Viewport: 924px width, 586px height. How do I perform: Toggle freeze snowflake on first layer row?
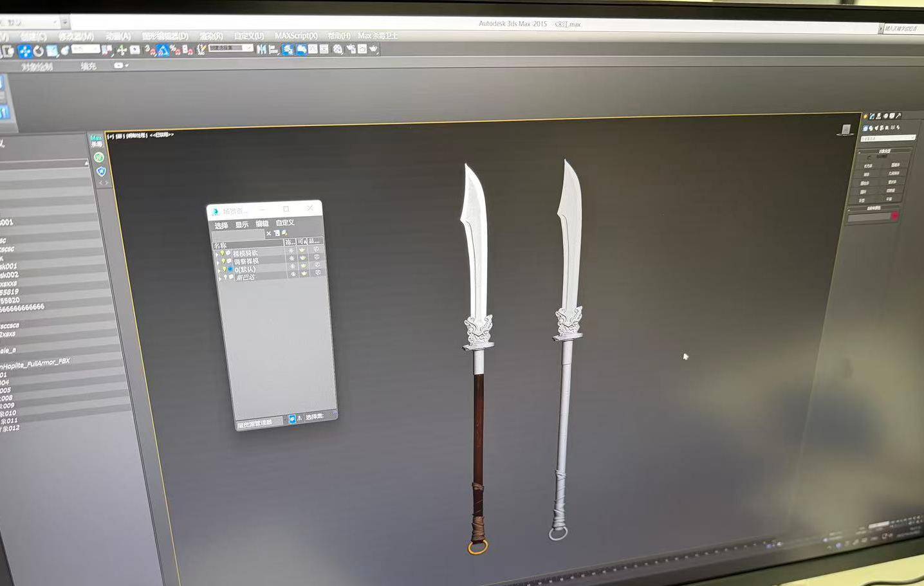coord(291,251)
